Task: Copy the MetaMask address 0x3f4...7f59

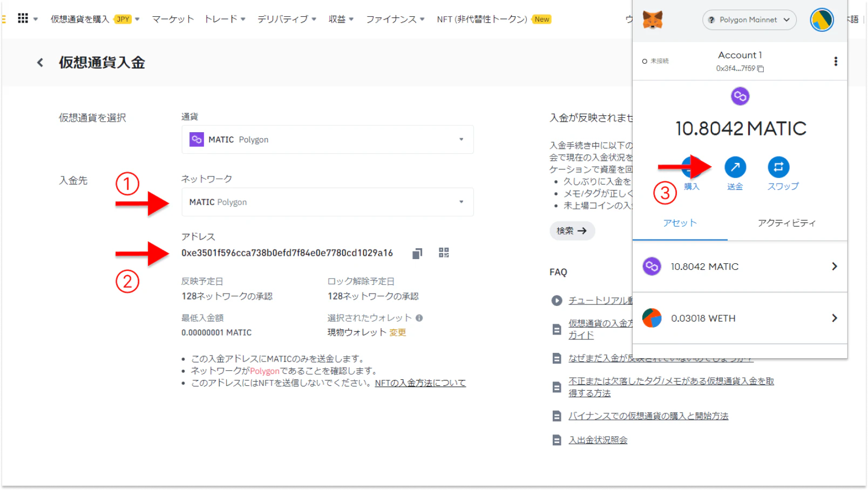Action: [761, 69]
